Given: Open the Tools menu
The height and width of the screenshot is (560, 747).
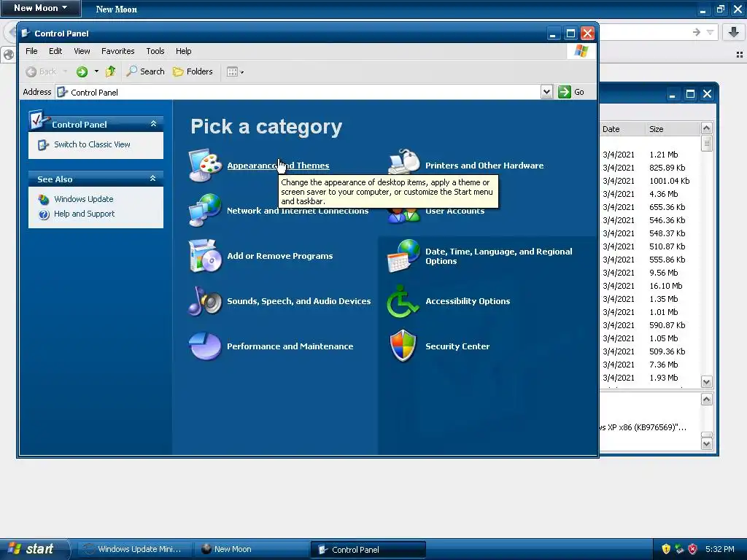Looking at the screenshot, I should click(155, 51).
